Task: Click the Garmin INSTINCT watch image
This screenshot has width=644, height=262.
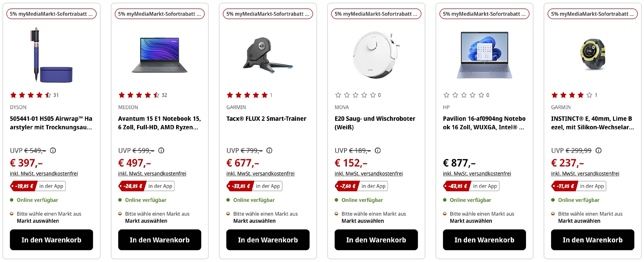Action: coord(593,54)
